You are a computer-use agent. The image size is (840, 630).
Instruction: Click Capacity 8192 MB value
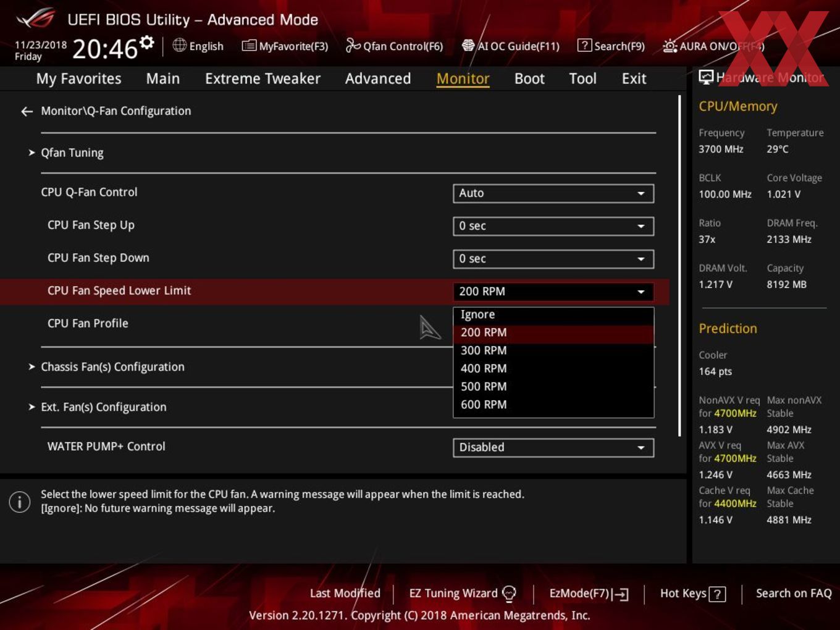tap(786, 285)
